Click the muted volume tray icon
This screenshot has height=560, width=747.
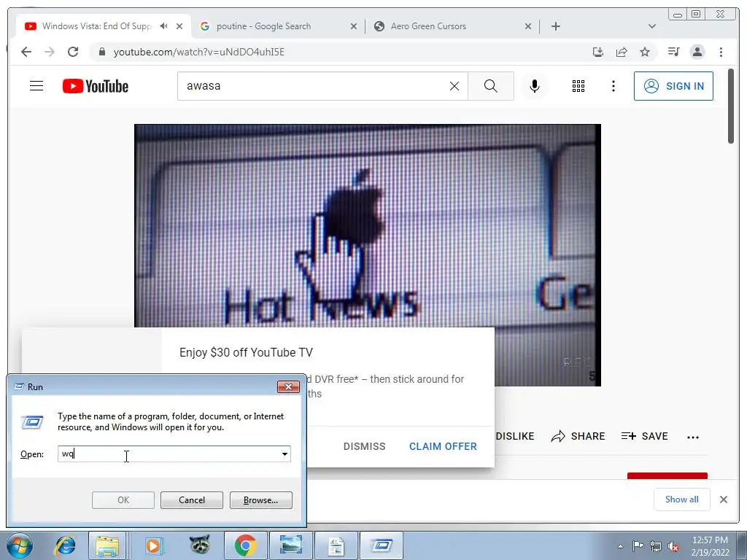tap(673, 547)
